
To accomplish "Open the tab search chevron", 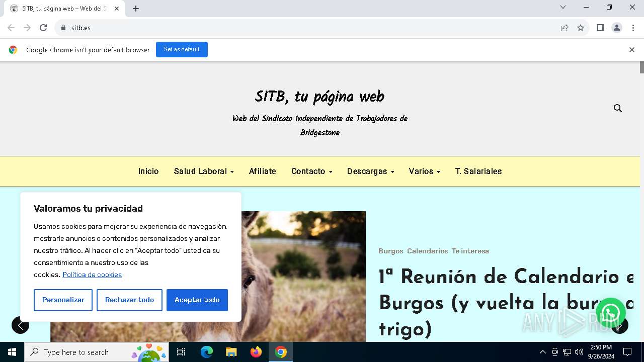I will [563, 7].
